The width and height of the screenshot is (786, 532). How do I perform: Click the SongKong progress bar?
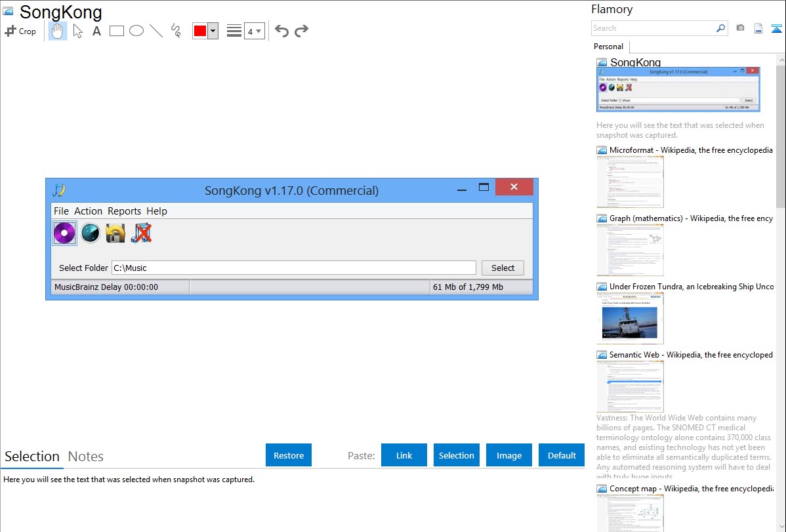(x=310, y=287)
